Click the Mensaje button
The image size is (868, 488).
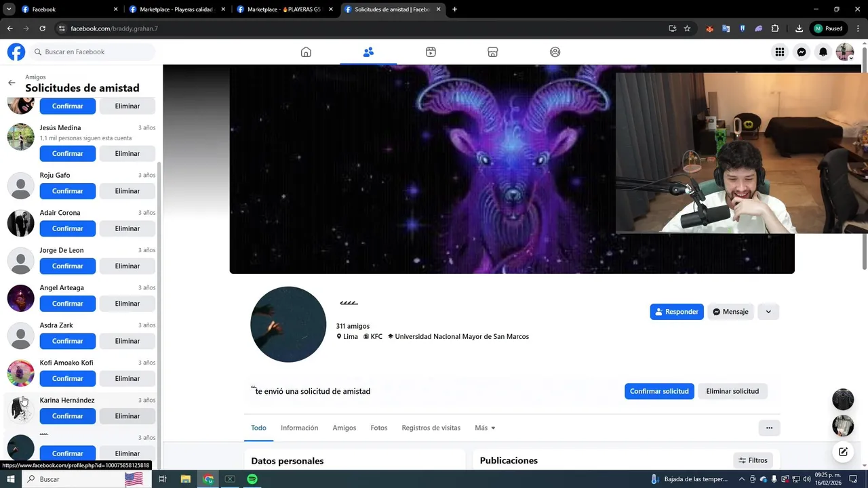730,312
